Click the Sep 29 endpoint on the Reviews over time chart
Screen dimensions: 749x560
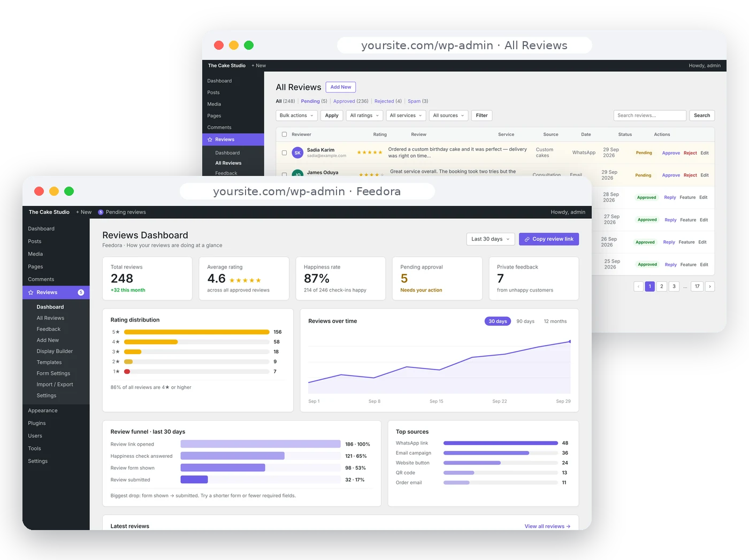[570, 341]
